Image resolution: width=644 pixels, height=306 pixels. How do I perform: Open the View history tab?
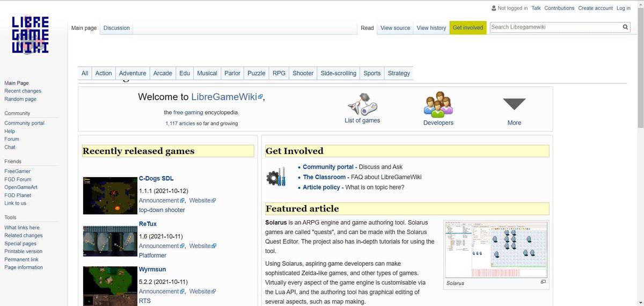(x=431, y=28)
